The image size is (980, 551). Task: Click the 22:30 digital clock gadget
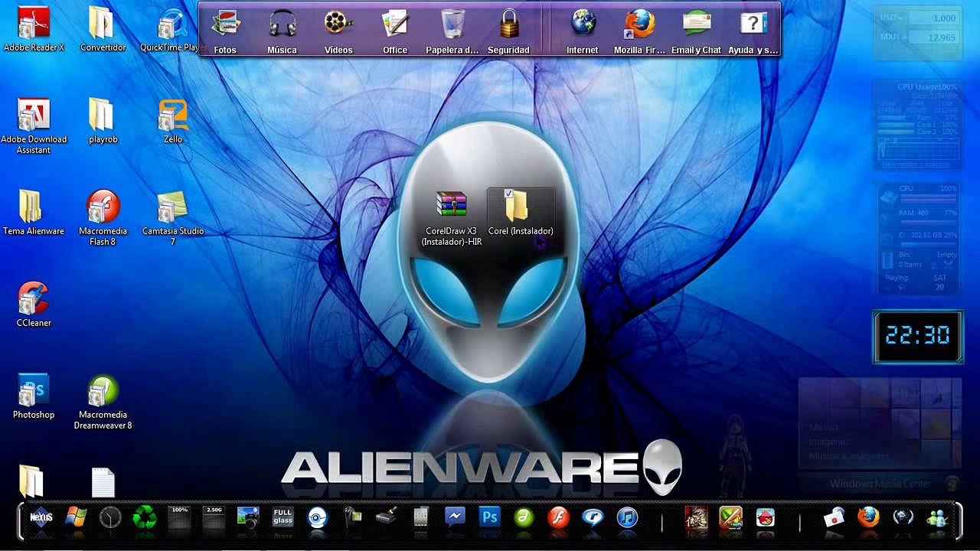918,336
